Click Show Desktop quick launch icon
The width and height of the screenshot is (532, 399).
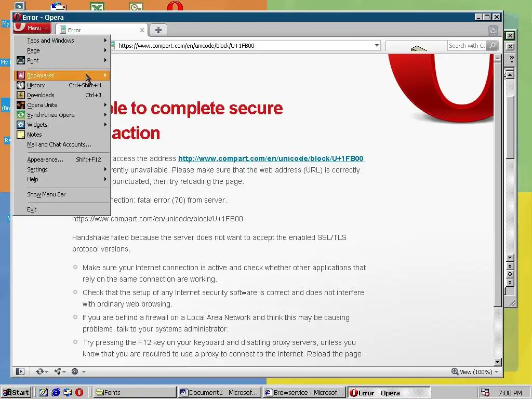(x=44, y=393)
